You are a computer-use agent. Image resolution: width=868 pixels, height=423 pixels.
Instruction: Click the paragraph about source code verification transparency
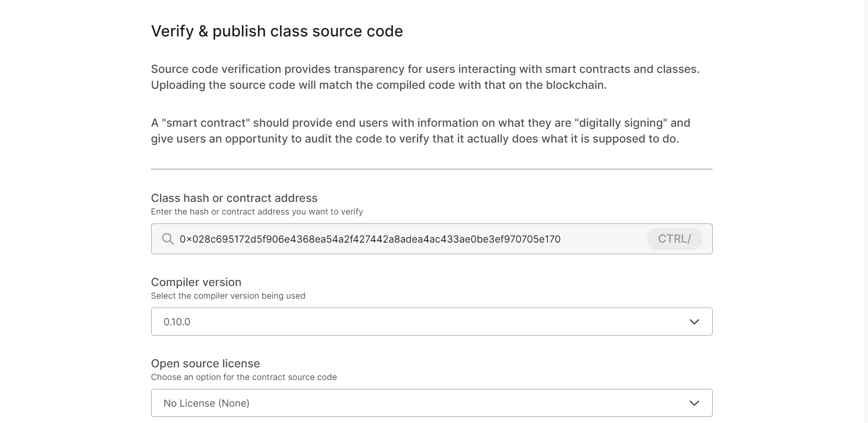[x=425, y=77]
